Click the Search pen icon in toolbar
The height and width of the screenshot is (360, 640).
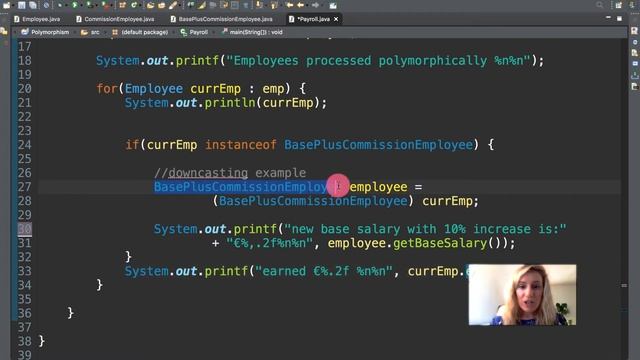[173, 5]
